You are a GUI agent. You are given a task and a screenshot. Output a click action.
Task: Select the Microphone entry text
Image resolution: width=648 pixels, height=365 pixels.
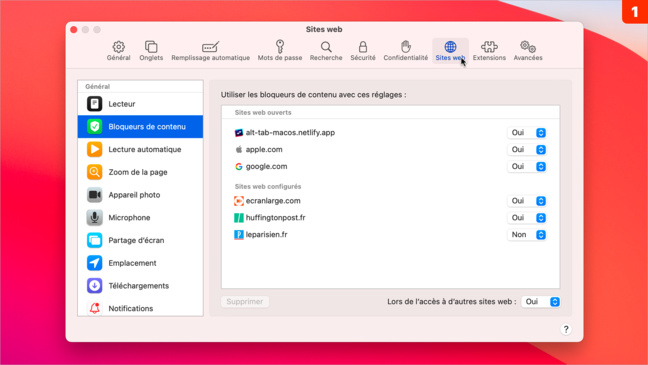tap(129, 217)
